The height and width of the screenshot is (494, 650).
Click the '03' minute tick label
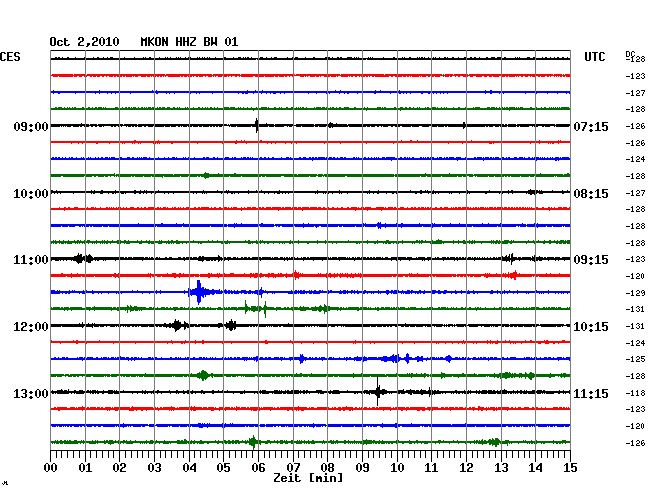(x=155, y=467)
